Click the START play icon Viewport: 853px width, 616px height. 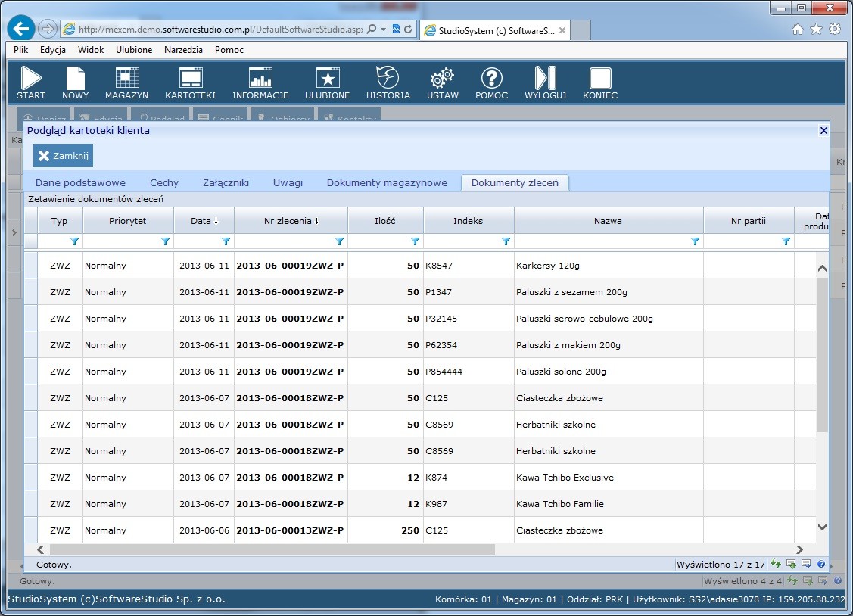[31, 78]
